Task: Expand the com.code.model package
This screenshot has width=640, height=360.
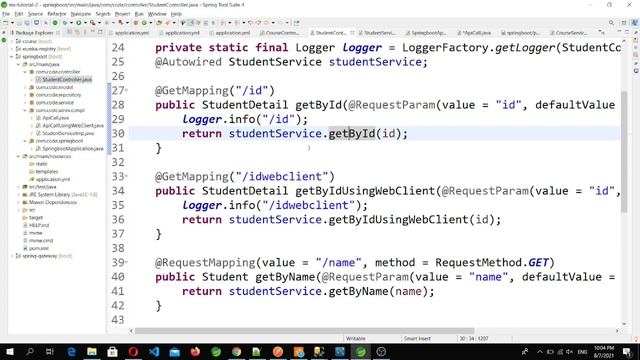Action: click(x=25, y=87)
